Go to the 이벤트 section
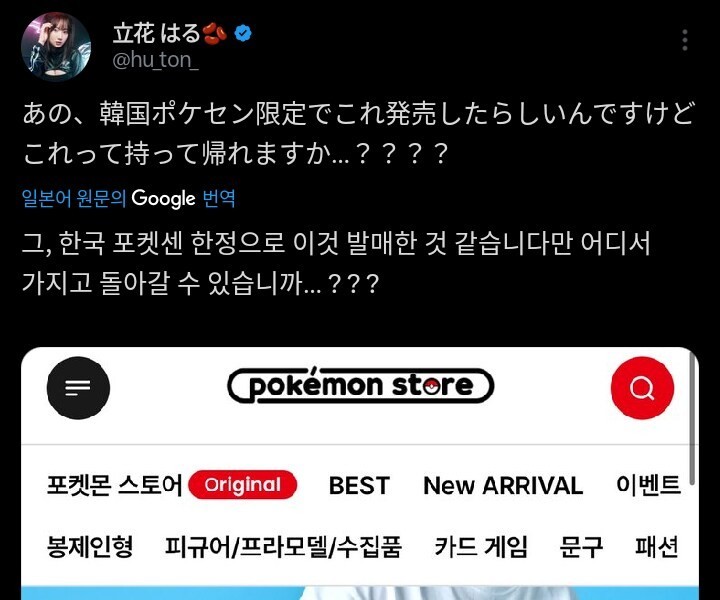Viewport: 720px width, 600px height. [x=648, y=485]
